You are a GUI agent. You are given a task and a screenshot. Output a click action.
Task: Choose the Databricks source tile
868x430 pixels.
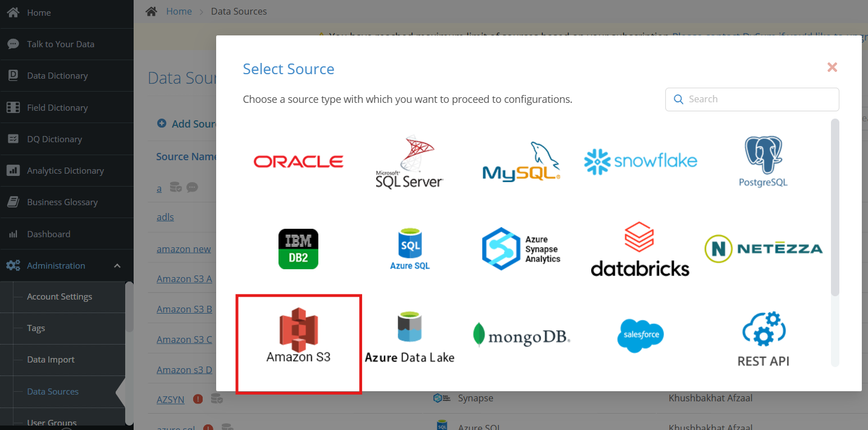(x=640, y=249)
